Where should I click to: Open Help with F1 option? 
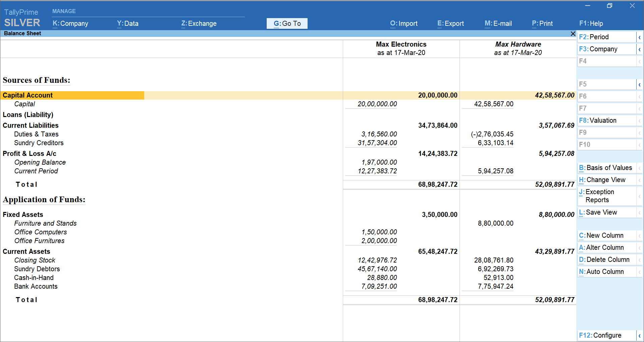click(x=591, y=23)
